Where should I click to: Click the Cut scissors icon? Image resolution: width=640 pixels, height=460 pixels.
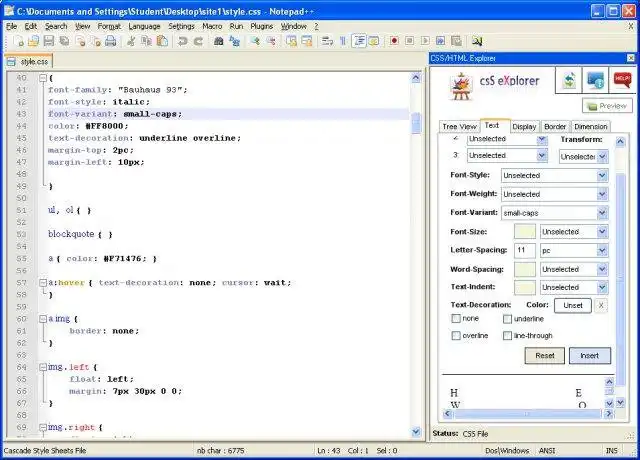131,41
